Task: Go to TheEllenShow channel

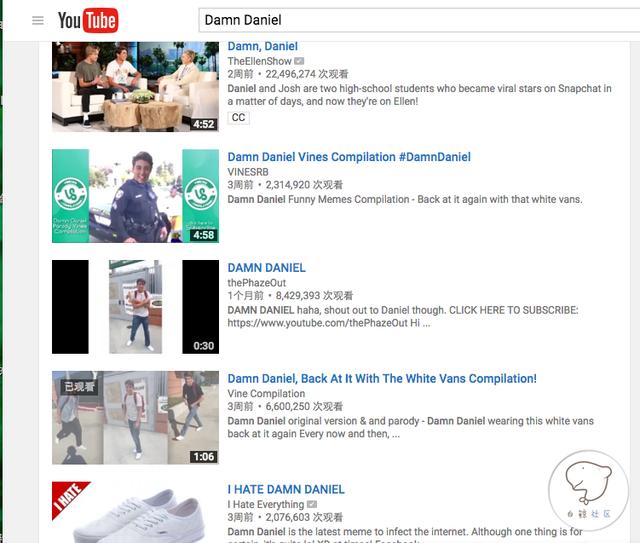Action: click(x=259, y=61)
